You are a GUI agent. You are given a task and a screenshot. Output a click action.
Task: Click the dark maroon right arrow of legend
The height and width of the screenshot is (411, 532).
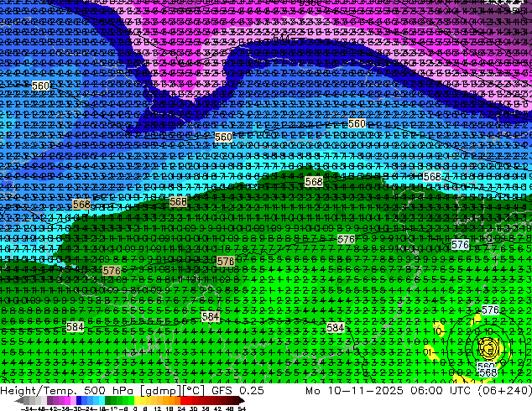(x=242, y=401)
